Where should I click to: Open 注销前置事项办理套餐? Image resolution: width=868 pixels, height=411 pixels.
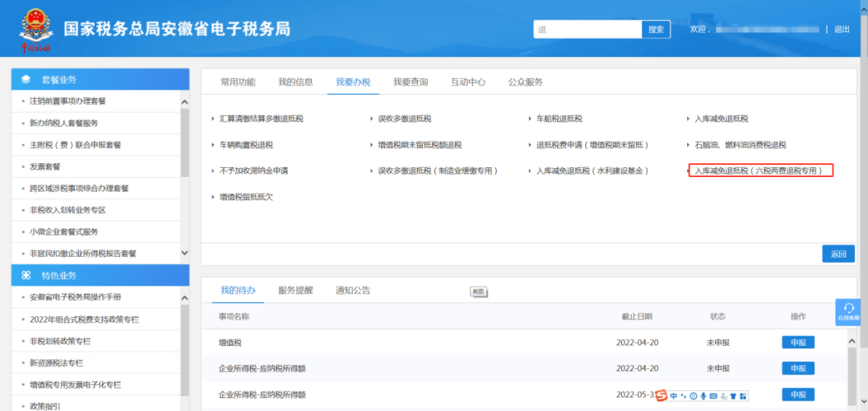click(x=68, y=101)
